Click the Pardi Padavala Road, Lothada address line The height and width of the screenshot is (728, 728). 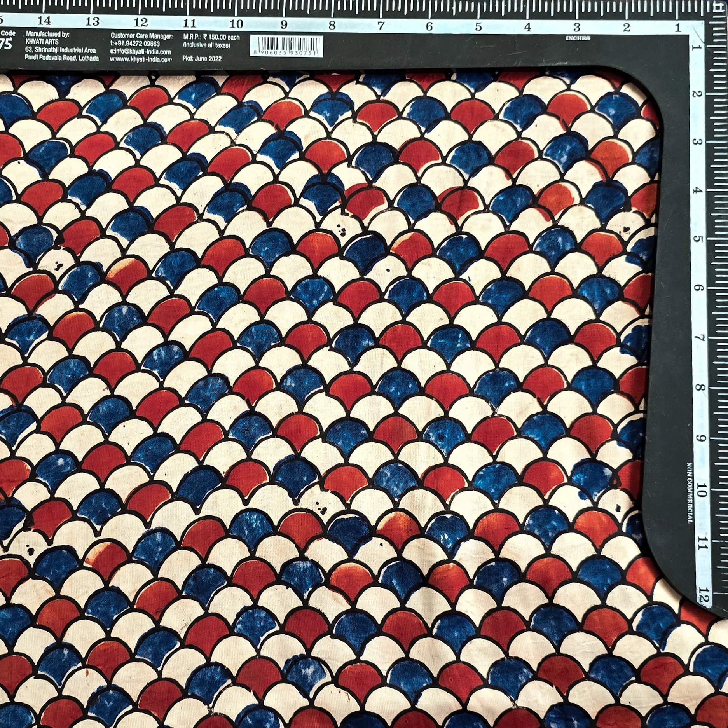pyautogui.click(x=61, y=58)
